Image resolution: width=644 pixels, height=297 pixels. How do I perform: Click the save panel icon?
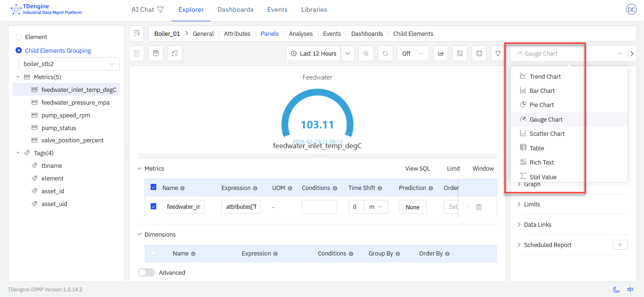156,54
